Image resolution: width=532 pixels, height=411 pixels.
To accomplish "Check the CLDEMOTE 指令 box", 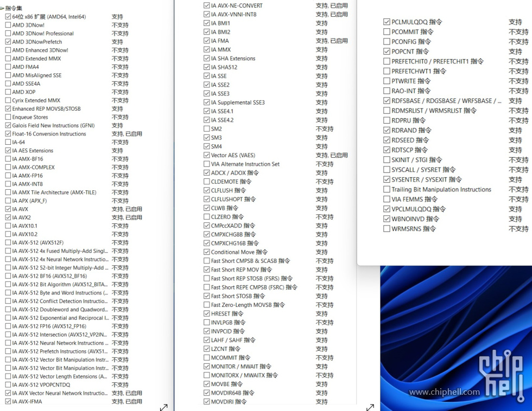I will (207, 182).
